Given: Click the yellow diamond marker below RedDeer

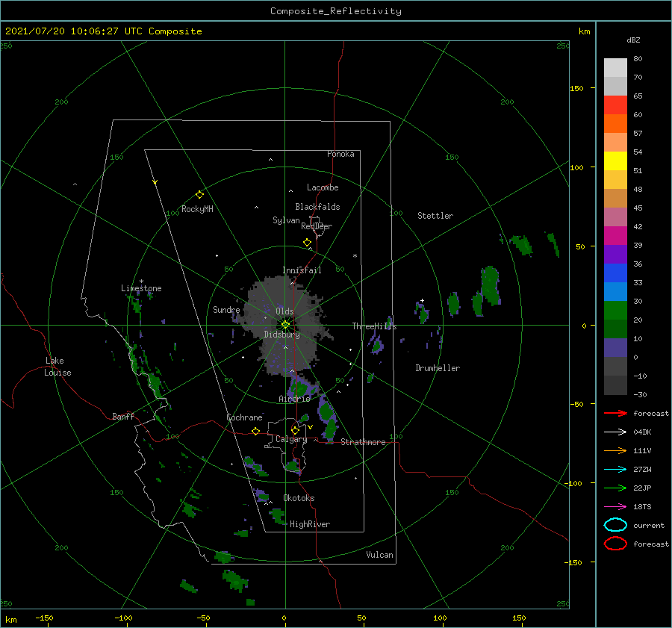Looking at the screenshot, I should (x=308, y=243).
